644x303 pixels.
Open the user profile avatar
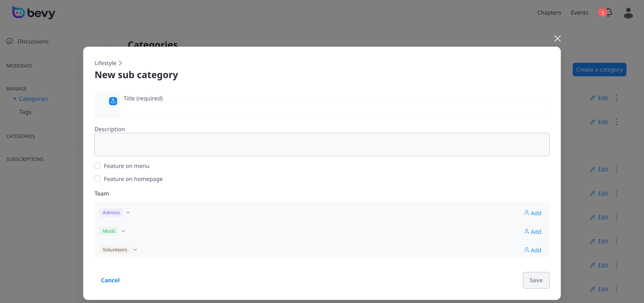[x=628, y=13]
